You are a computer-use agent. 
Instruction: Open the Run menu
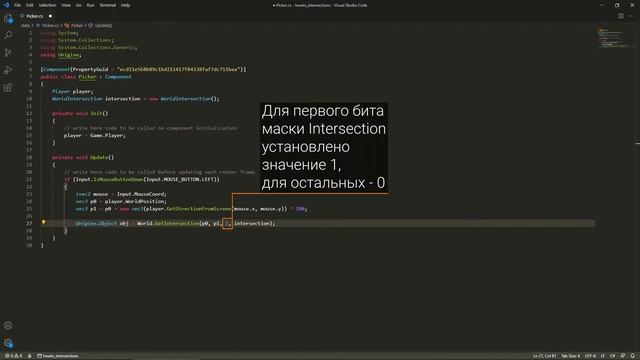90,5
